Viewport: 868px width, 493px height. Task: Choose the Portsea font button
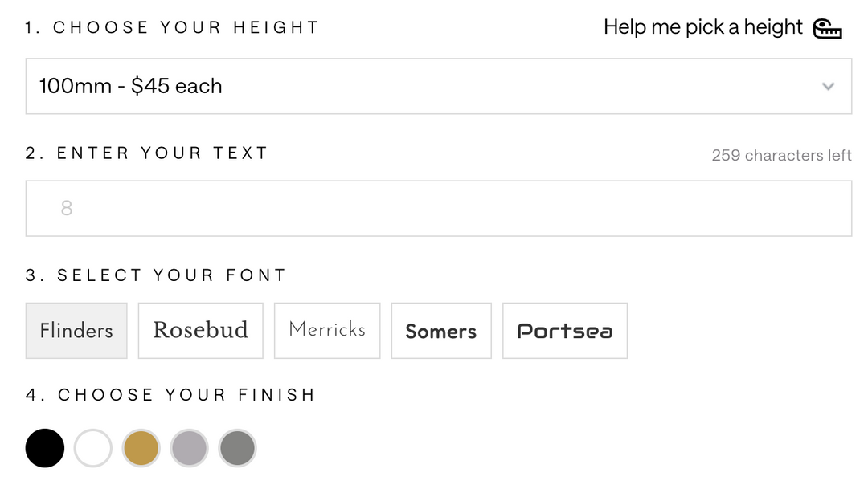click(565, 331)
